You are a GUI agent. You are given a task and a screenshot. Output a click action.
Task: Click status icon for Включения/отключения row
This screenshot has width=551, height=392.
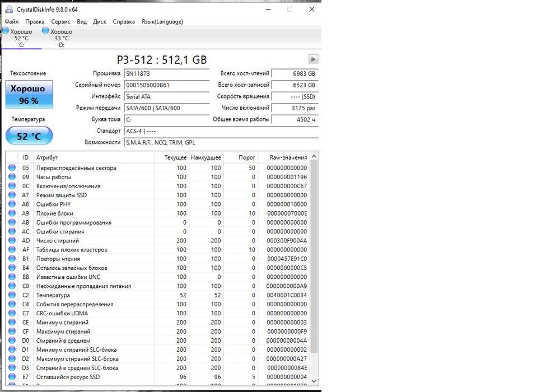(12, 186)
